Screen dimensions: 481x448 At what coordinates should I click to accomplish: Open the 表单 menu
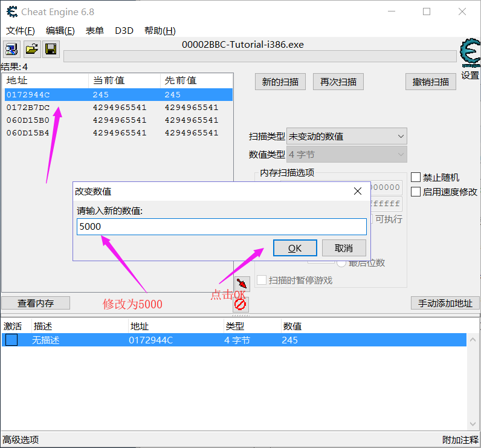94,30
